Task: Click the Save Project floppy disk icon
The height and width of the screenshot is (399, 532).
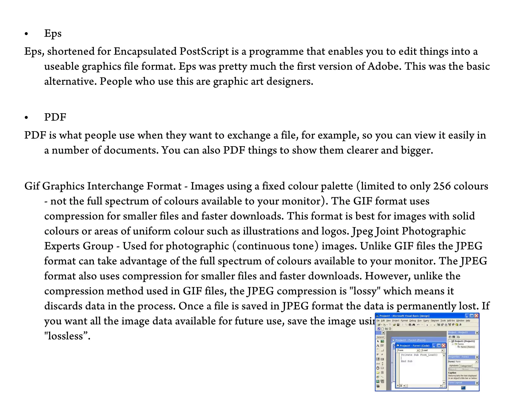Action: pyautogui.click(x=398, y=325)
